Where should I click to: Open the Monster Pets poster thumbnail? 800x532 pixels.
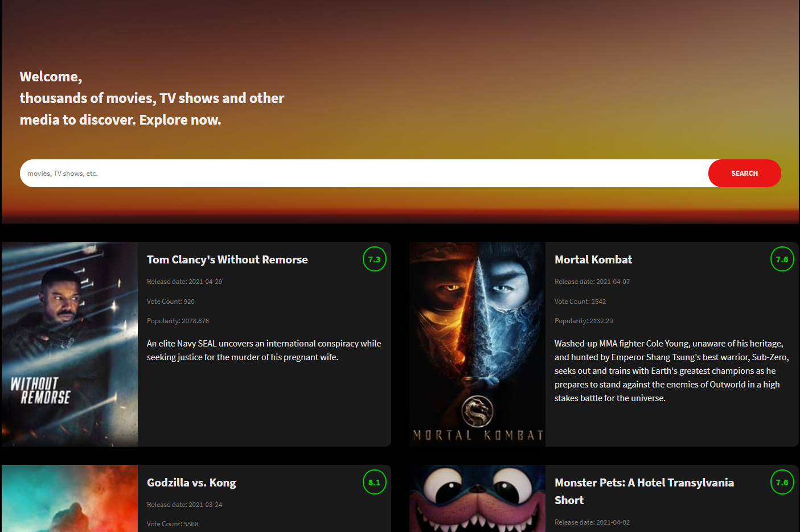477,498
